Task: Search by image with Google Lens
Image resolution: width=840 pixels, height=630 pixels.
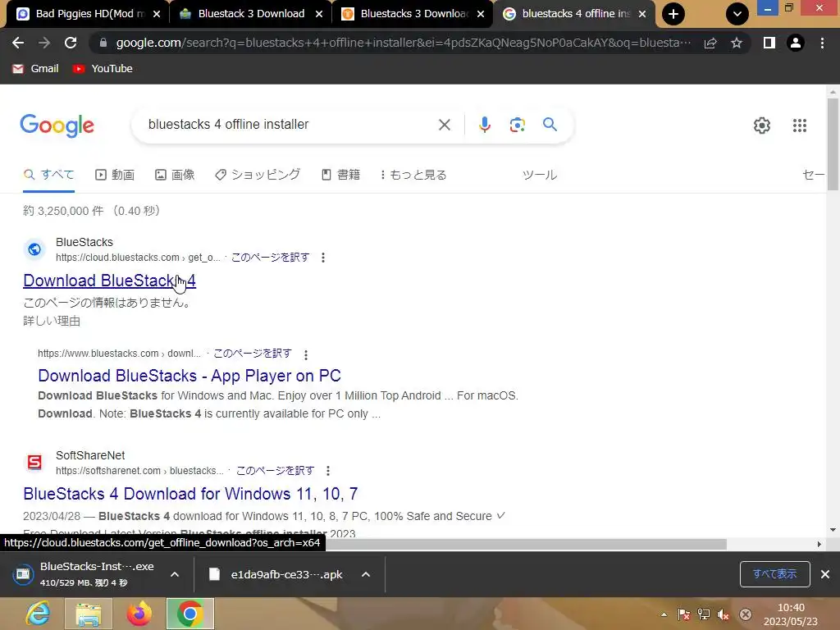Action: (517, 125)
